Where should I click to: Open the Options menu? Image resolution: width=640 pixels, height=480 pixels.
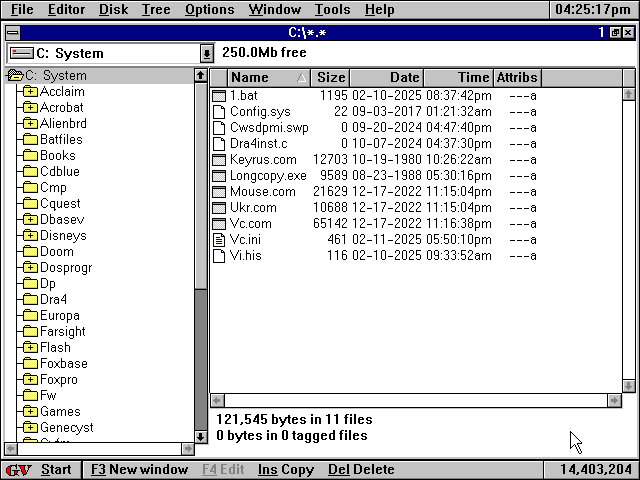pos(210,10)
